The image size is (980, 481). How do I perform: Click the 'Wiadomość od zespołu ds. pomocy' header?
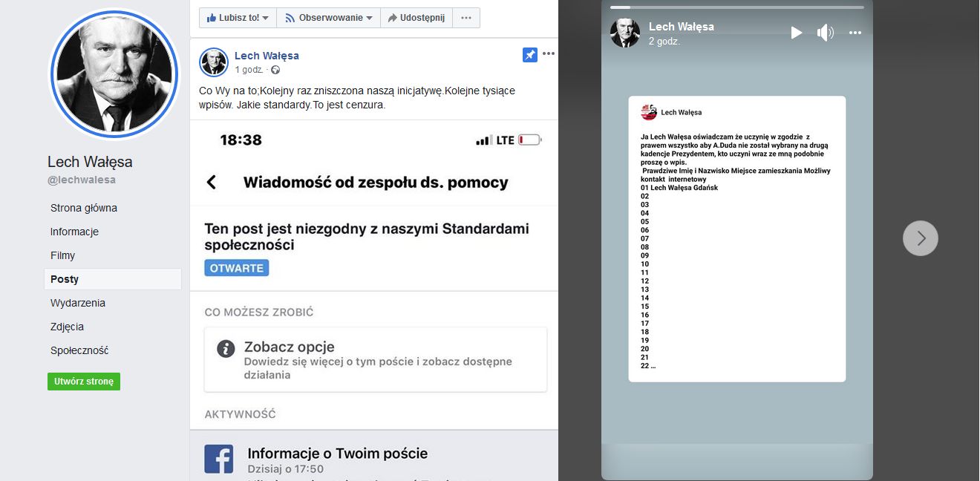point(376,182)
